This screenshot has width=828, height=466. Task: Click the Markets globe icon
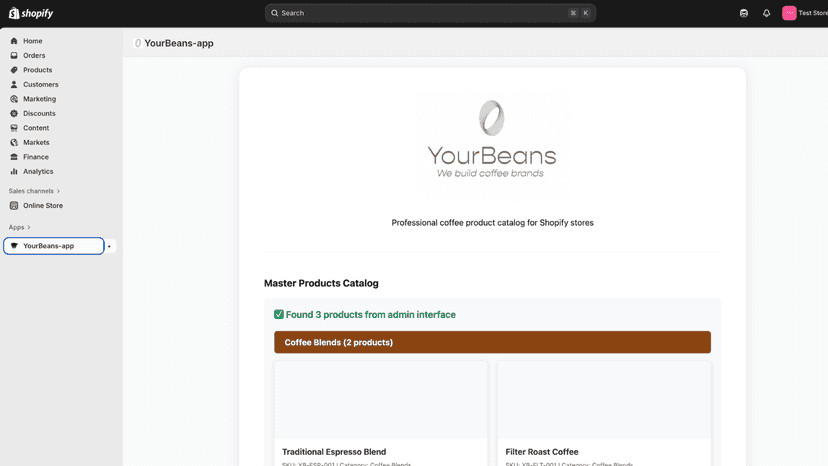click(x=14, y=143)
